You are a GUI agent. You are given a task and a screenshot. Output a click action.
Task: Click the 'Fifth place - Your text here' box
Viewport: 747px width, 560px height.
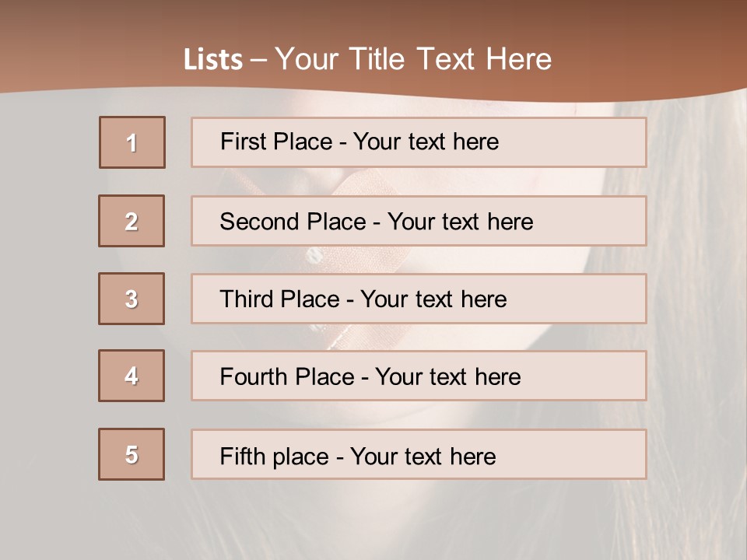click(x=419, y=454)
